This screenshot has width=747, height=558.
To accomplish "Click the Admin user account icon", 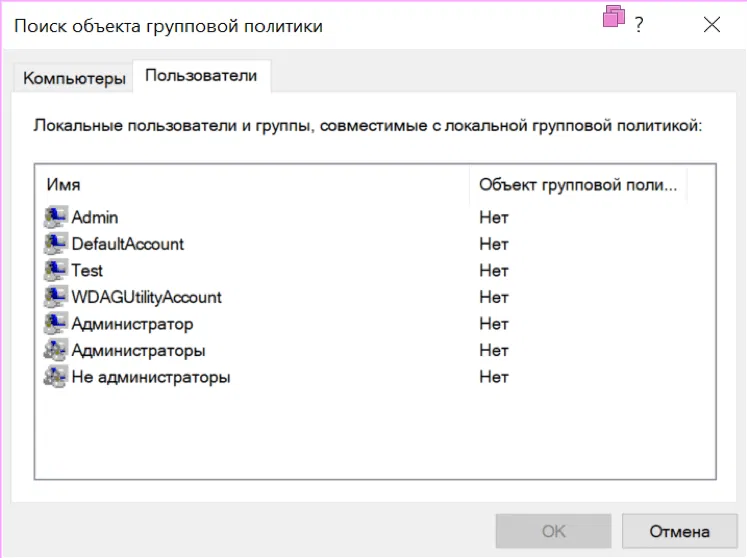I will [x=55, y=217].
